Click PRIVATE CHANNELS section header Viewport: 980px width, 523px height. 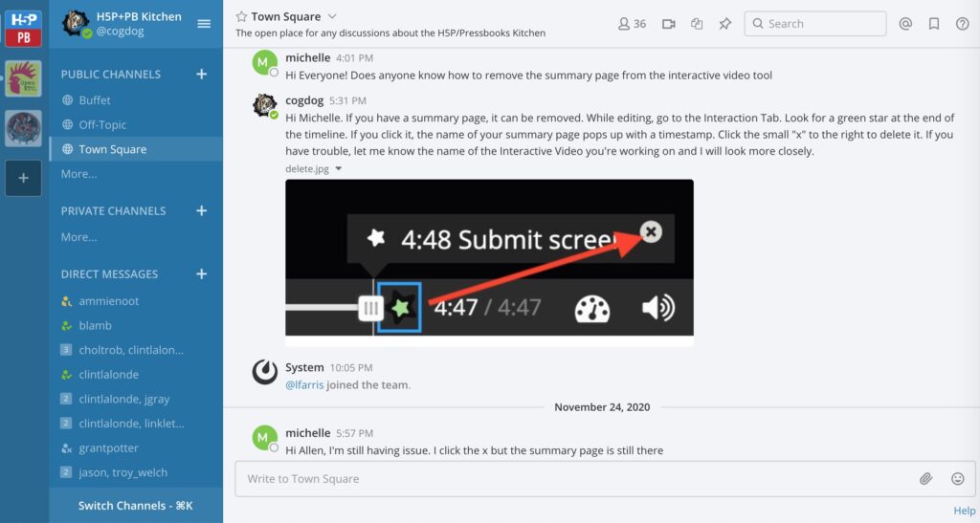[x=113, y=211]
